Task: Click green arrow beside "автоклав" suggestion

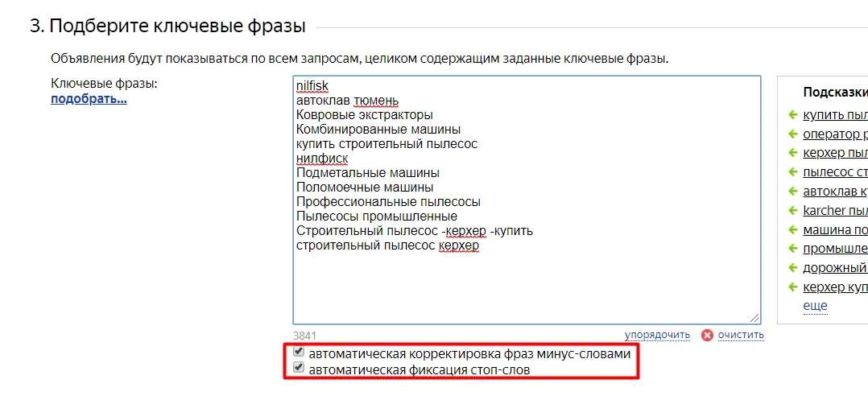Action: click(x=792, y=192)
